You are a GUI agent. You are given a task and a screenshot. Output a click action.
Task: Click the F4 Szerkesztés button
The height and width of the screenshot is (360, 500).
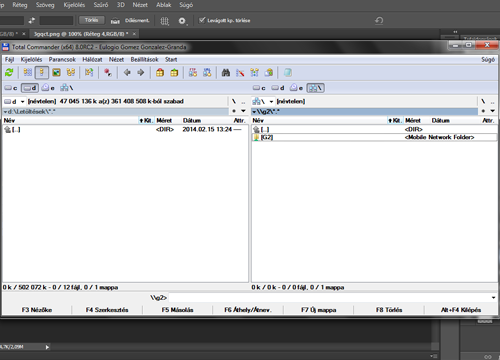[107, 310]
